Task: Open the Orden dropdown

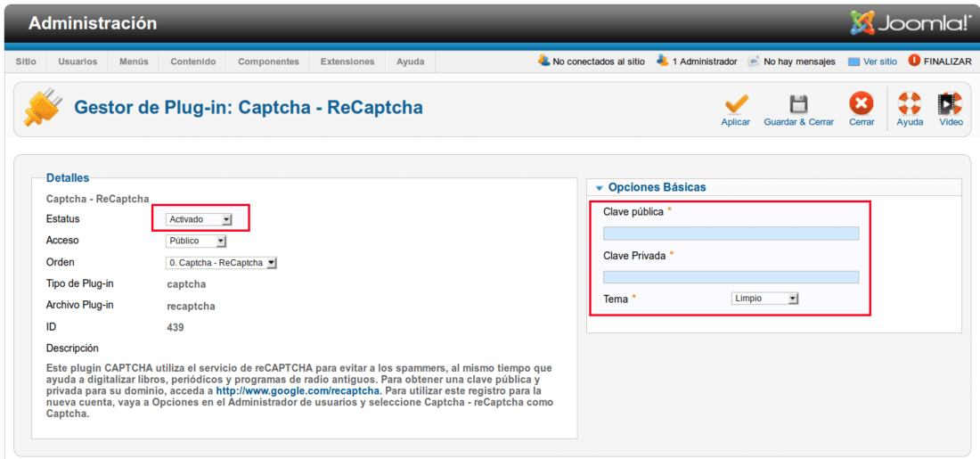Action: point(221,263)
